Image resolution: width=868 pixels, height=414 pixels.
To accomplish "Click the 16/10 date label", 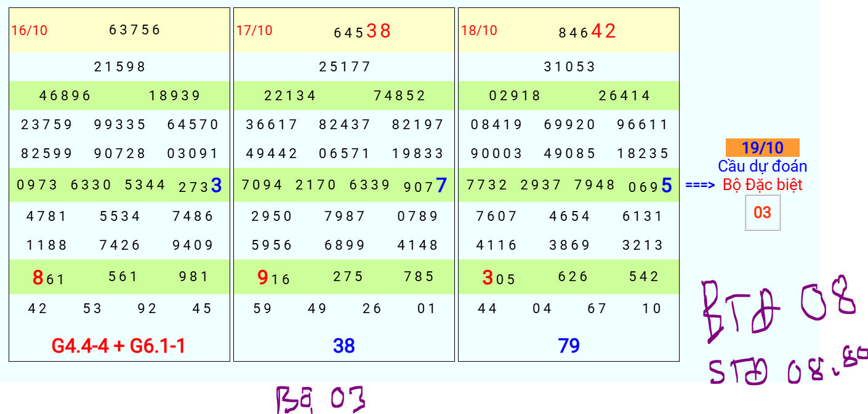I will pyautogui.click(x=29, y=30).
